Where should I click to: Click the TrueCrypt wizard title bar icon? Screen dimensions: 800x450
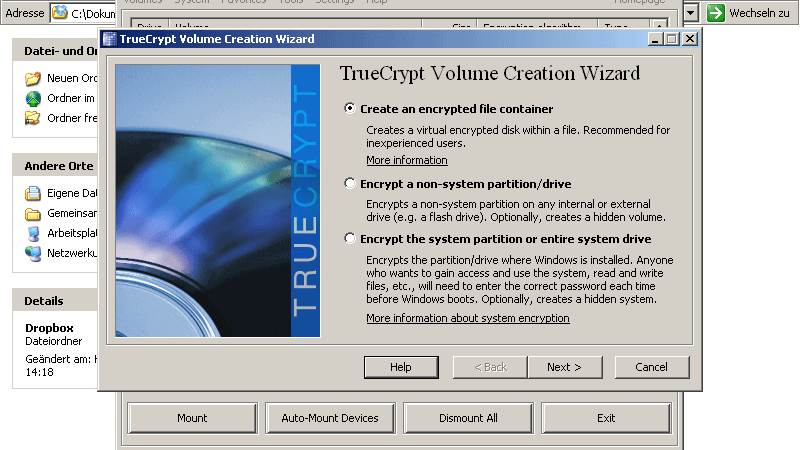click(109, 39)
